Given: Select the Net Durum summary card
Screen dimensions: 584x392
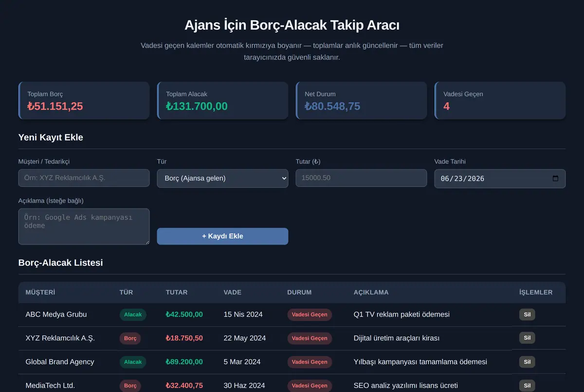Looking at the screenshot, I should (x=361, y=101).
